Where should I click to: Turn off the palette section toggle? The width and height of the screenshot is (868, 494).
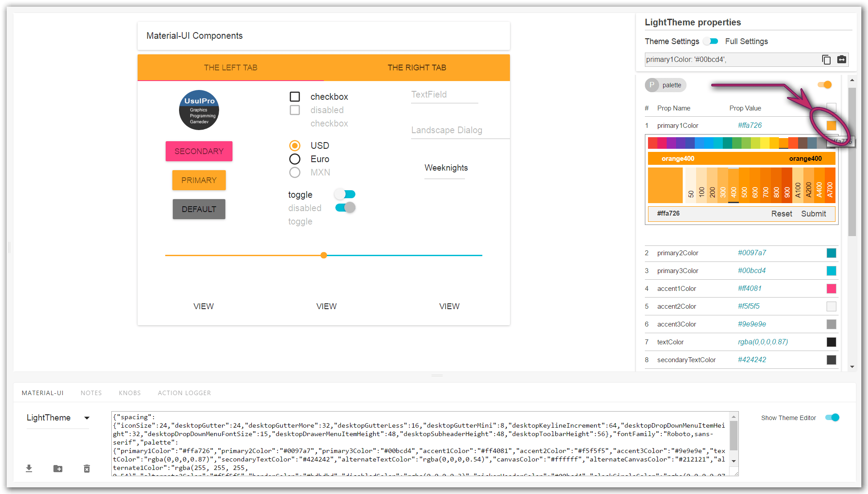[x=824, y=84]
